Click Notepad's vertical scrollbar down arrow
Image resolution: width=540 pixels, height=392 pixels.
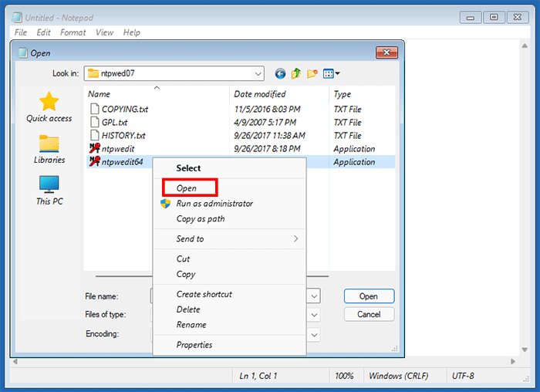525,350
